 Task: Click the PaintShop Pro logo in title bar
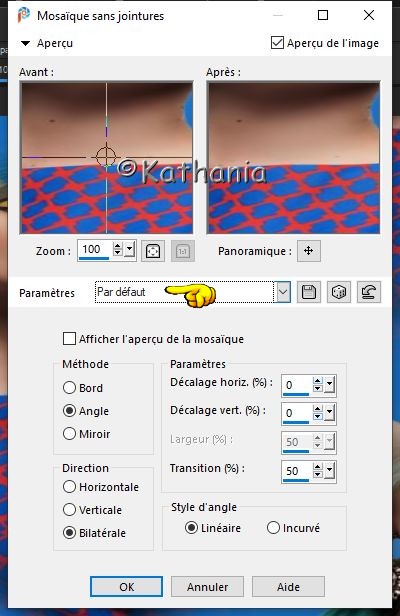(24, 15)
